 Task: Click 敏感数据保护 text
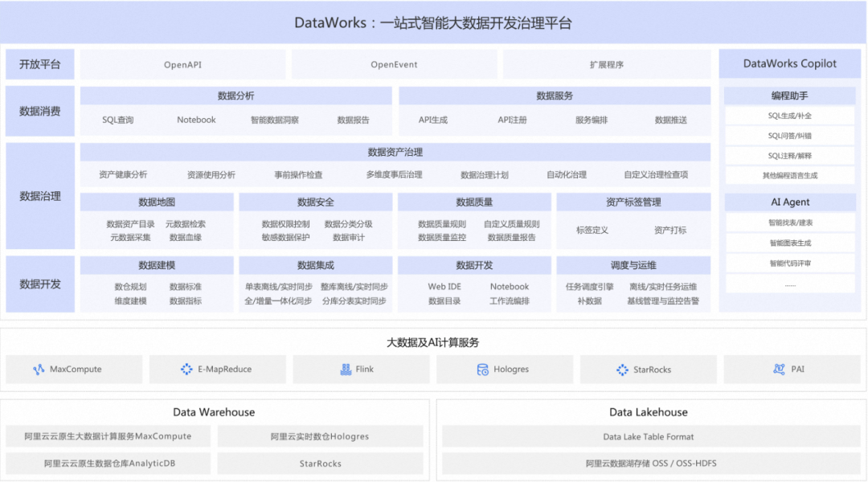[x=285, y=238]
